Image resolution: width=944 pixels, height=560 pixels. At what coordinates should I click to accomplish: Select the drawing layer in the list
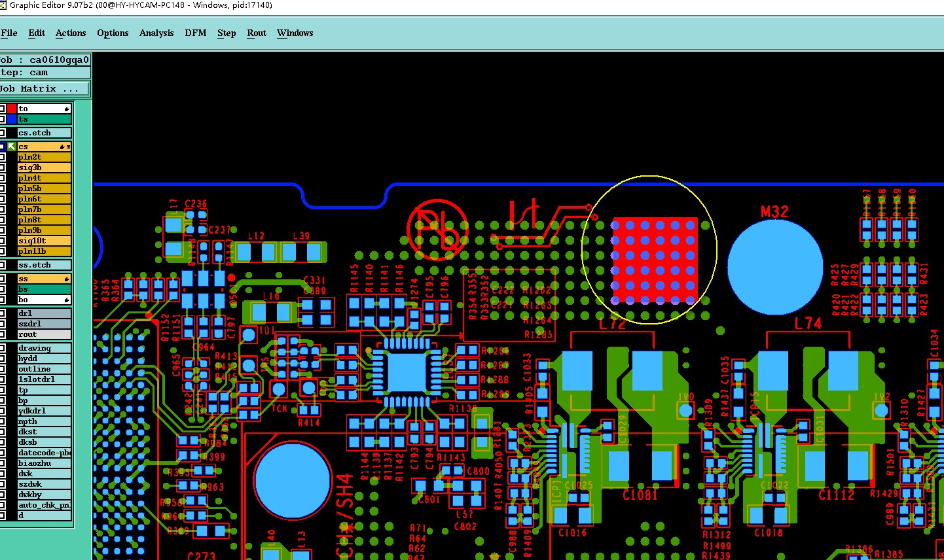tap(44, 348)
